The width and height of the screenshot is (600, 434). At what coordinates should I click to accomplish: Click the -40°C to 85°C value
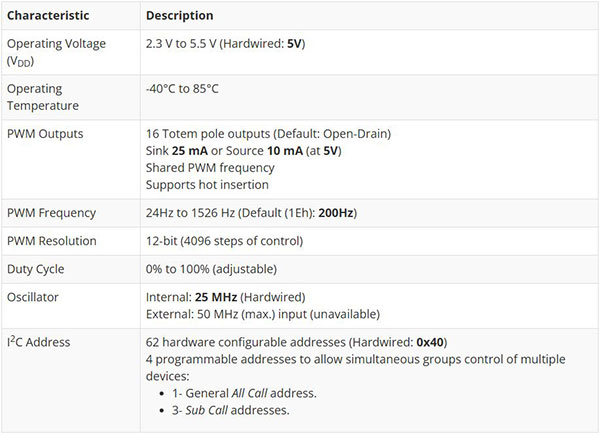[182, 89]
